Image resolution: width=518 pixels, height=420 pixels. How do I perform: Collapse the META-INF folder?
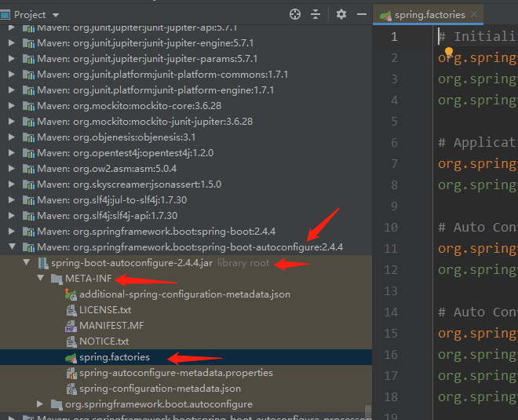[x=40, y=278]
